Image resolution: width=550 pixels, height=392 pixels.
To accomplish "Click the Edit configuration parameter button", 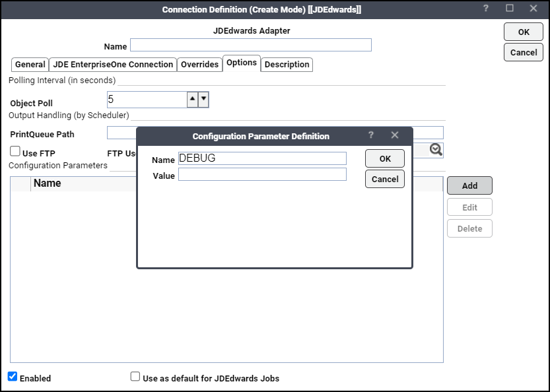I will pos(469,207).
